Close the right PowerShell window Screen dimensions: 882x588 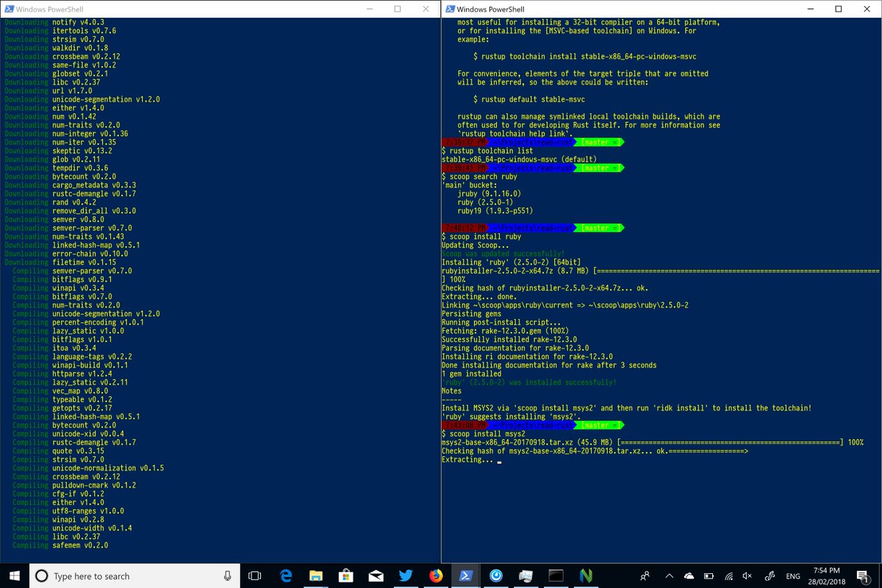(x=867, y=9)
